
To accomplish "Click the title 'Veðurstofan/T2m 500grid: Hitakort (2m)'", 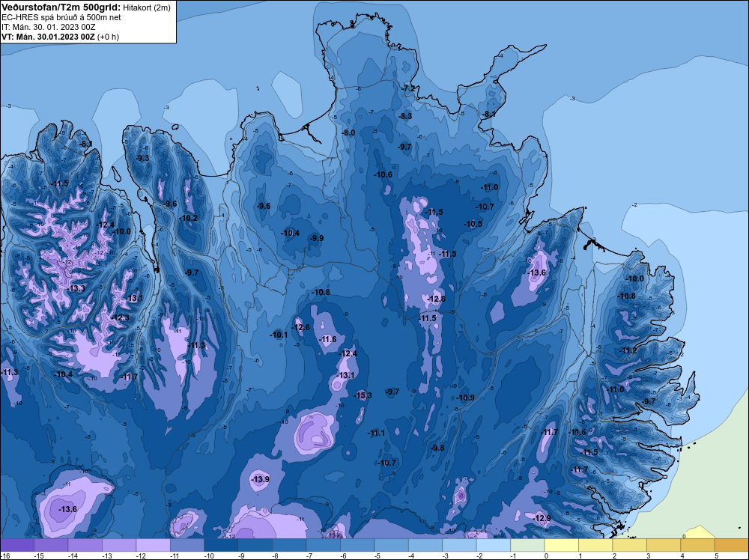I will (x=85, y=7).
